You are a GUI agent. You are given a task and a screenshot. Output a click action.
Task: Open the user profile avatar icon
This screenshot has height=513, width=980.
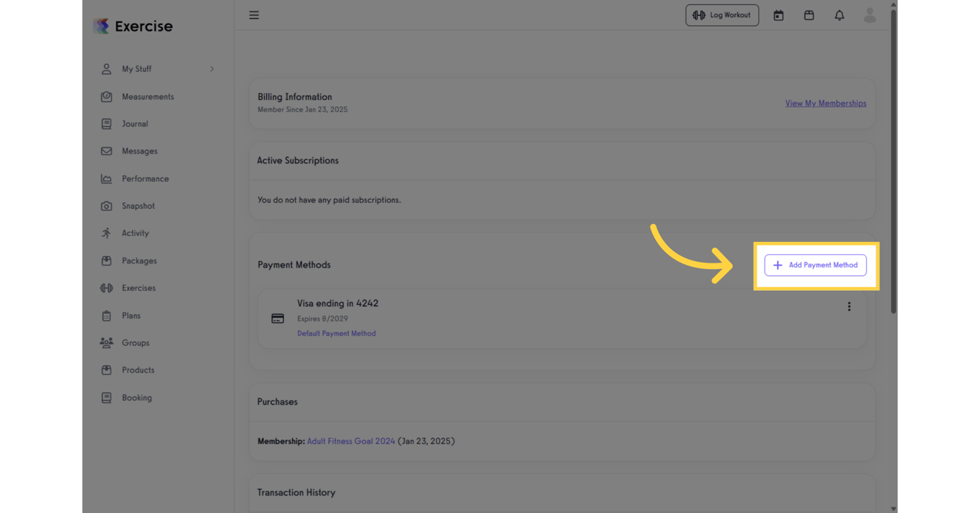(870, 15)
